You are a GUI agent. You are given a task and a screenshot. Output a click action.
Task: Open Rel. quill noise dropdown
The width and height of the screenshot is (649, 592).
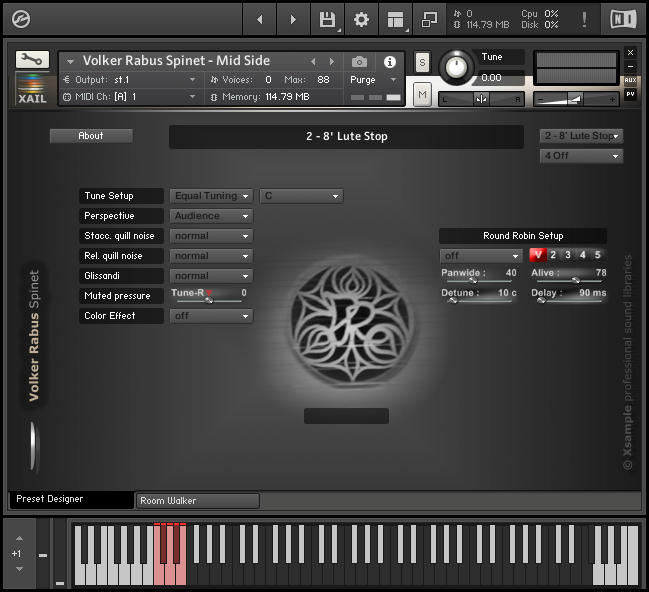pos(211,256)
